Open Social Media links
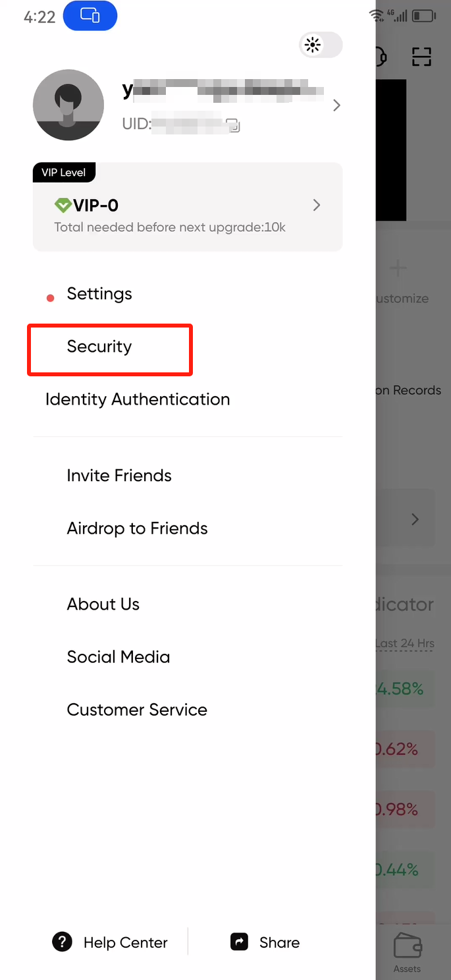 point(119,657)
